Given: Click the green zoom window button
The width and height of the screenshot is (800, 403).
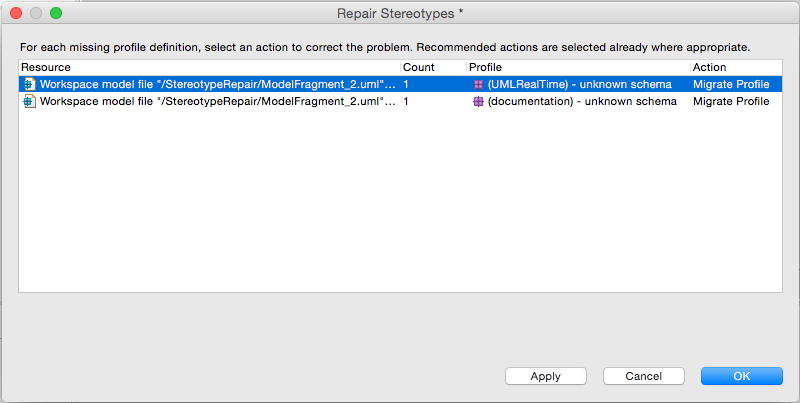Looking at the screenshot, I should click(56, 13).
